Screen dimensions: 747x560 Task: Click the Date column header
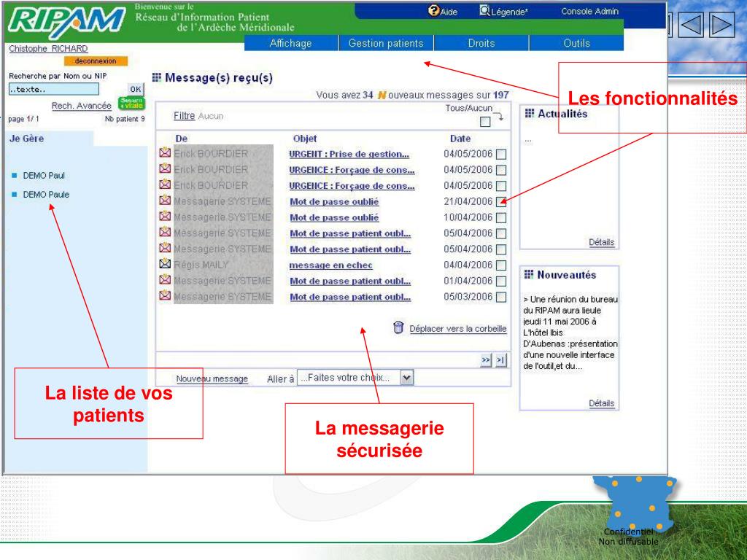[460, 139]
